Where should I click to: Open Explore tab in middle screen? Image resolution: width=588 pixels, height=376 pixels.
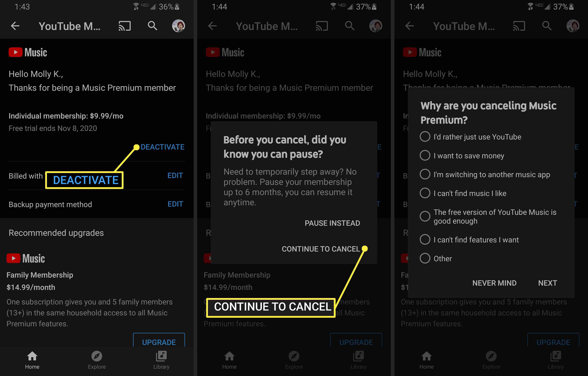click(x=294, y=360)
